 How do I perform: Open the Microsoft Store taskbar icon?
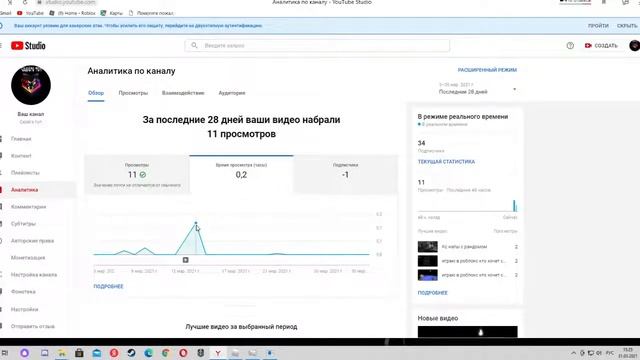[x=79, y=353]
